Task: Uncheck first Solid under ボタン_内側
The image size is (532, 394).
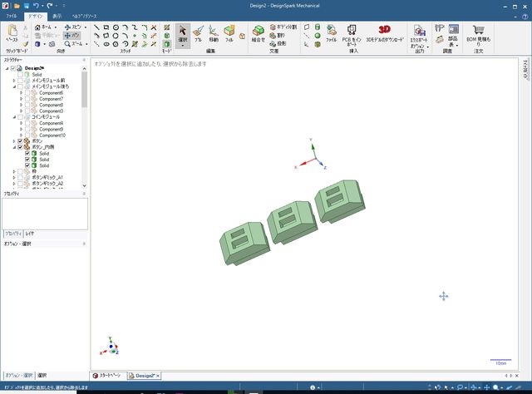Action: 27,154
